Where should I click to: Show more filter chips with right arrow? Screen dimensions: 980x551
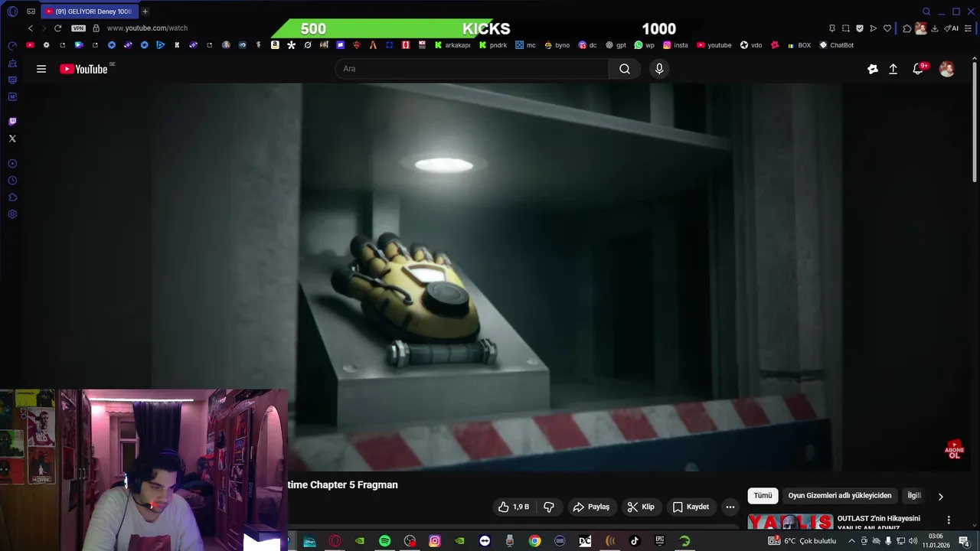941,497
